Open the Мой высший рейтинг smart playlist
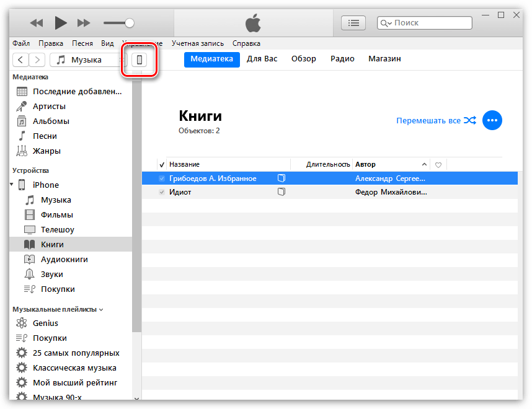 (71, 383)
